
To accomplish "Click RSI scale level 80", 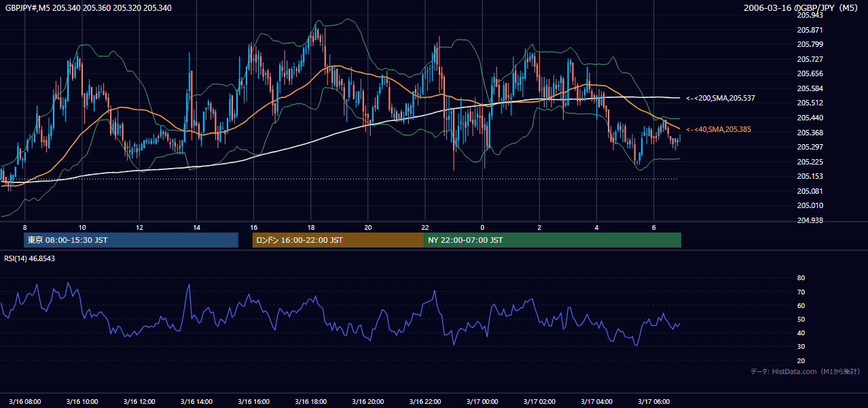I will [x=801, y=278].
